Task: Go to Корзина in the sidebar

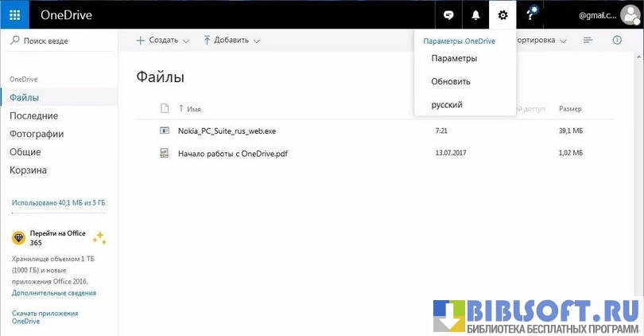Action: [28, 170]
